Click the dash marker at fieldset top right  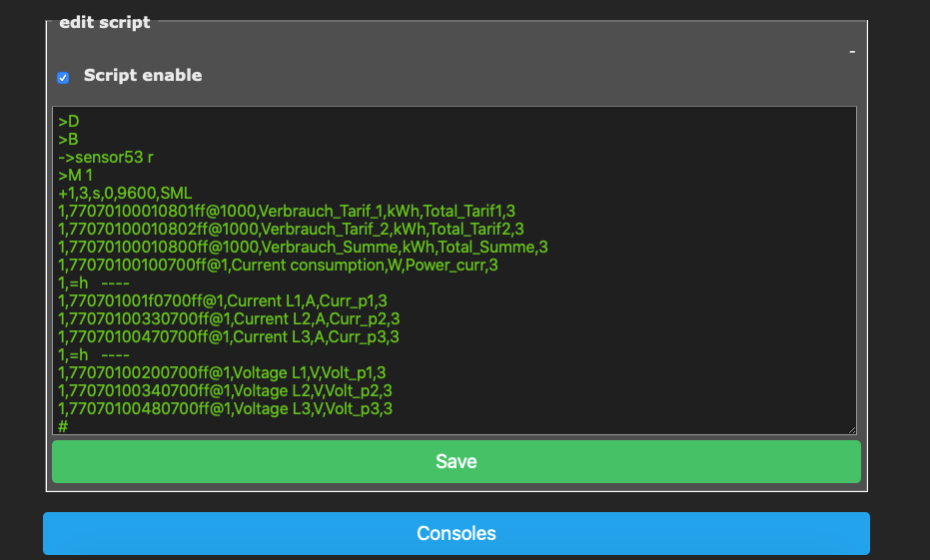(852, 52)
